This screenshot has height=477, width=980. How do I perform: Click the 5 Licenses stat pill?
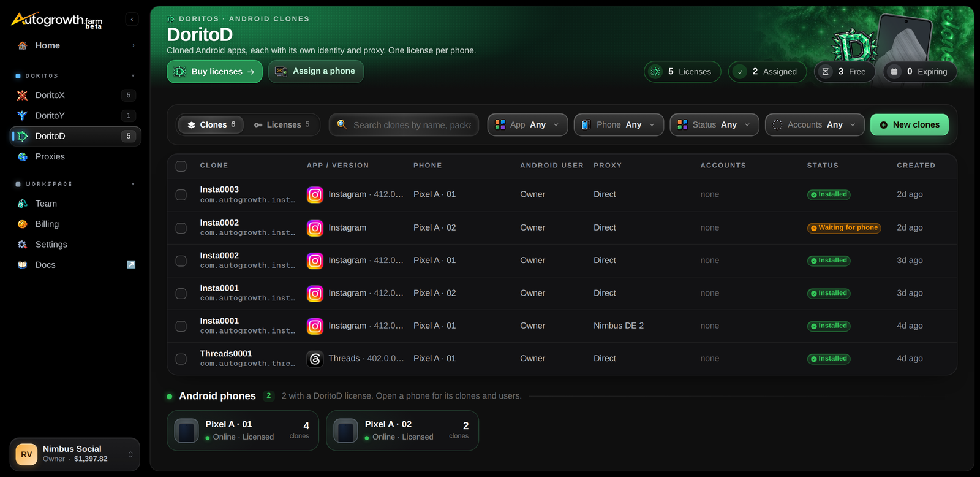coord(682,72)
